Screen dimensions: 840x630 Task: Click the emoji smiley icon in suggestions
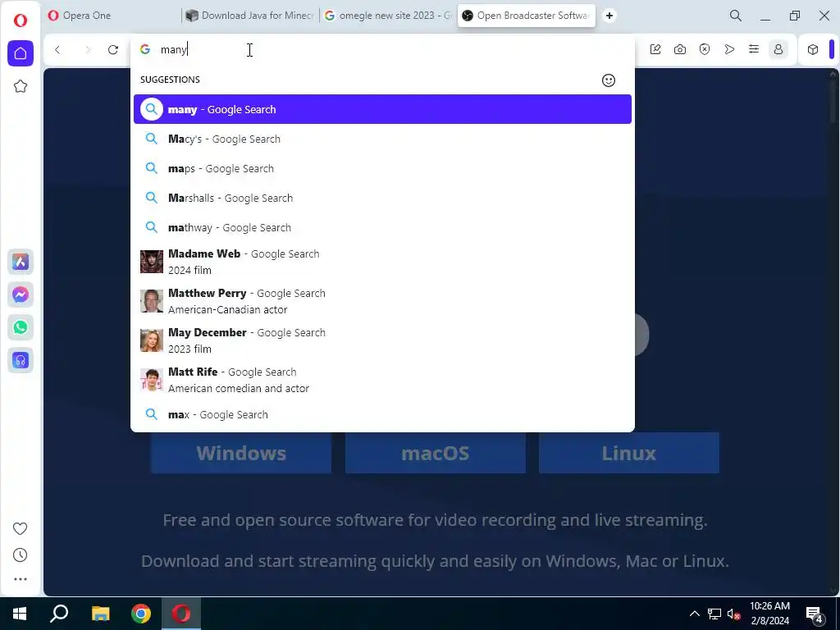(609, 80)
